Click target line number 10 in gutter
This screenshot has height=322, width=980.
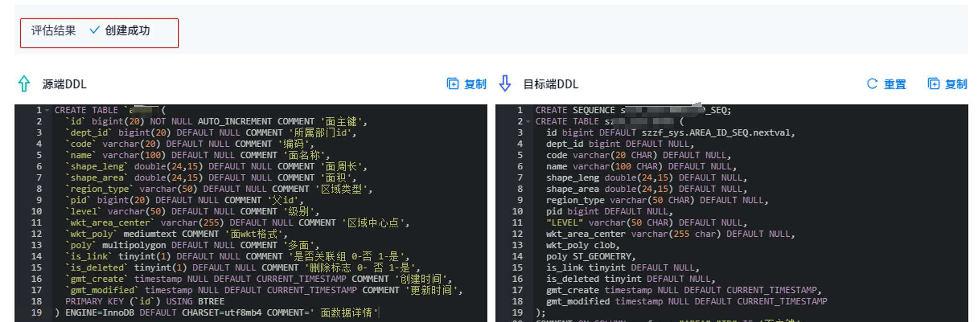[x=517, y=211]
